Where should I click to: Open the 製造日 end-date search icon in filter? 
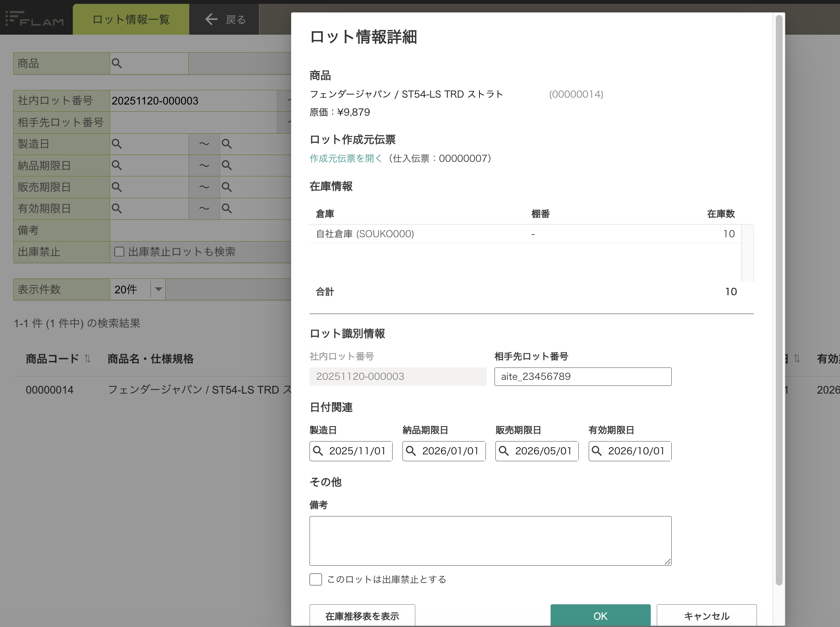coord(226,144)
